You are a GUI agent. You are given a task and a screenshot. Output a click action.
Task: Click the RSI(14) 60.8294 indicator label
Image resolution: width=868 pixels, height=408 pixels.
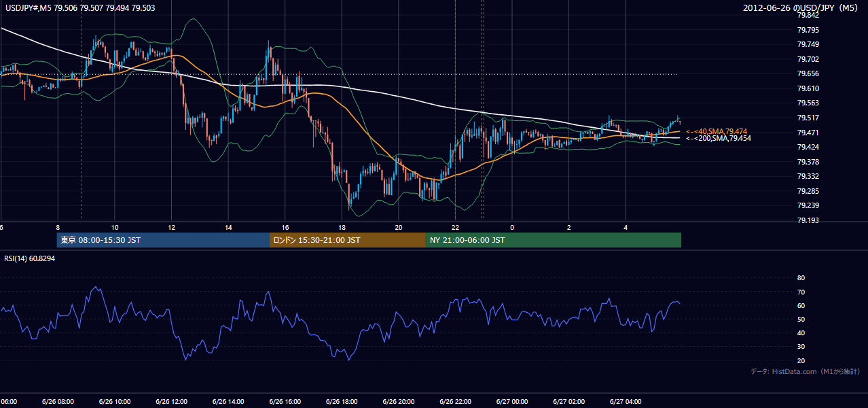point(30,258)
